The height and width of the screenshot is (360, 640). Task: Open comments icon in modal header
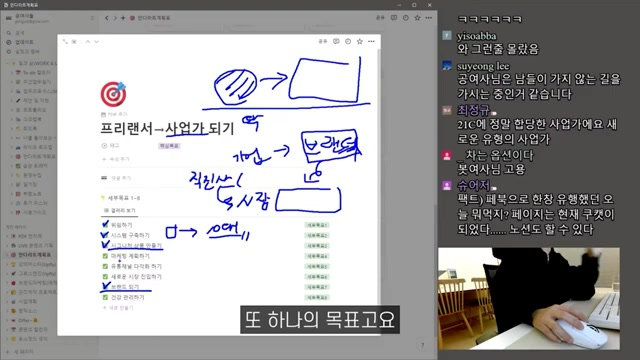click(336, 41)
